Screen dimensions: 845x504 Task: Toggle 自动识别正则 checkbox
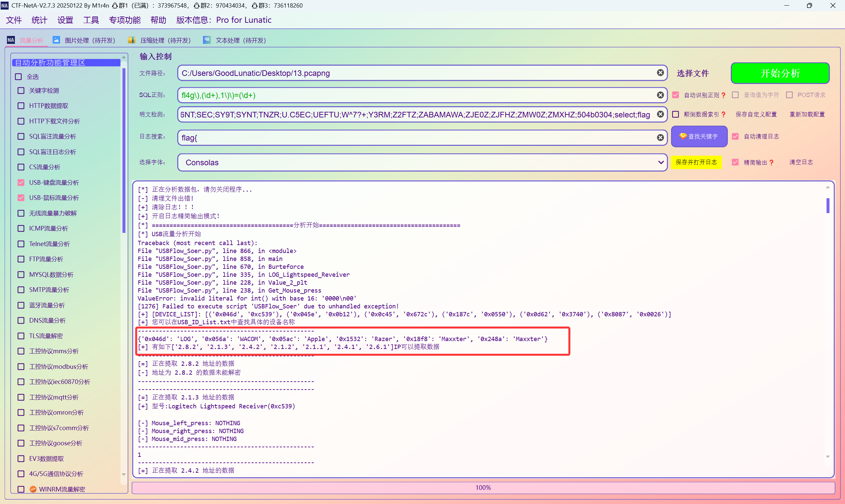(675, 95)
